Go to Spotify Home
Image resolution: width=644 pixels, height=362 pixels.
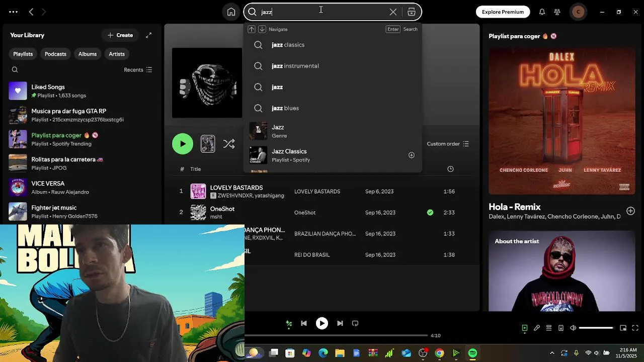[x=231, y=12]
